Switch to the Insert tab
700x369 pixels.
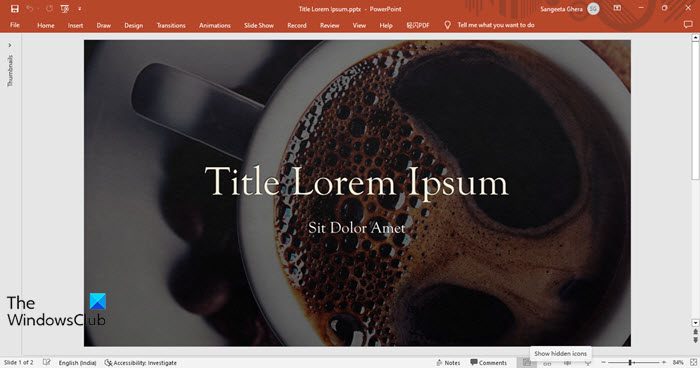[x=75, y=25]
